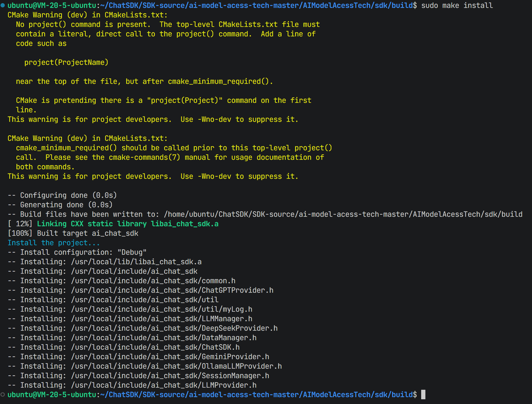
Task: Open the common.h installed path
Action: 153,281
